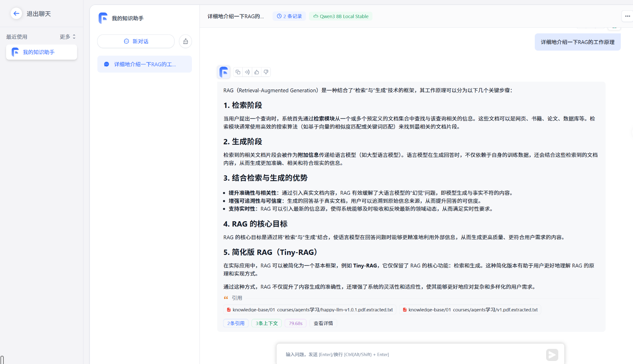Click the assistant avatar above the answer
Image resolution: width=633 pixels, height=364 pixels.
224,72
